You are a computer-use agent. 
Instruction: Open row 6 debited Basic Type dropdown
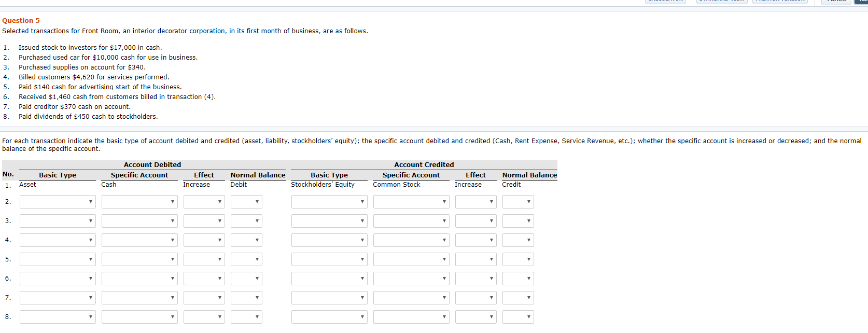[x=58, y=279]
